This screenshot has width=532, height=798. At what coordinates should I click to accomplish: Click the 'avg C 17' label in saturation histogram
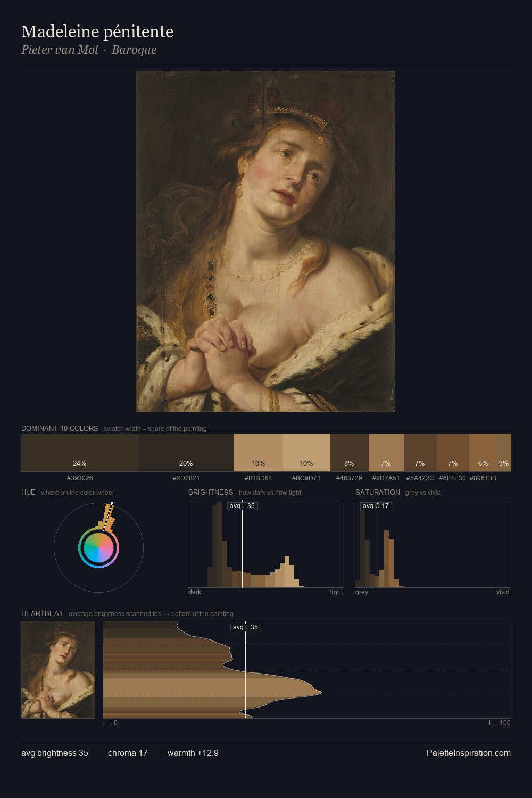[376, 506]
